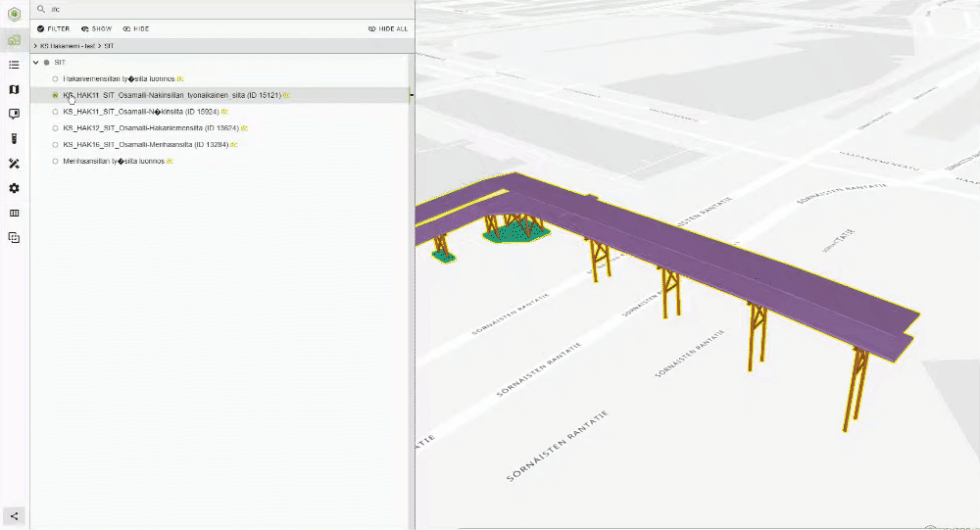Click ifc badge after Merihaansillan työsilta luonnos

tap(170, 162)
